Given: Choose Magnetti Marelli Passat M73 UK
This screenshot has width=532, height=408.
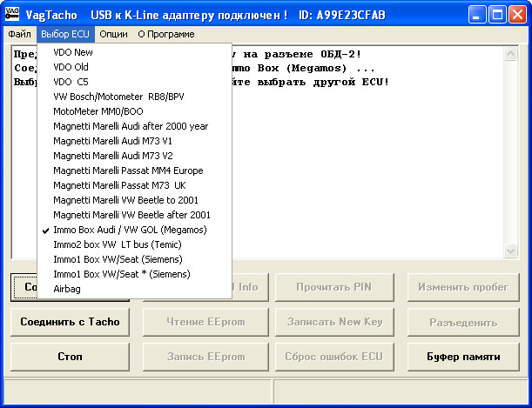Looking at the screenshot, I should pos(134,185).
